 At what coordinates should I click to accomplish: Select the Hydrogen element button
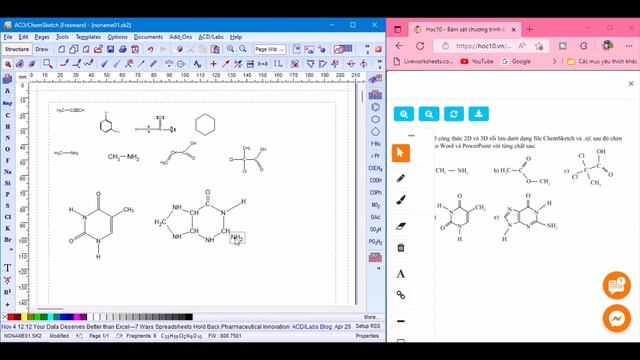point(7,127)
